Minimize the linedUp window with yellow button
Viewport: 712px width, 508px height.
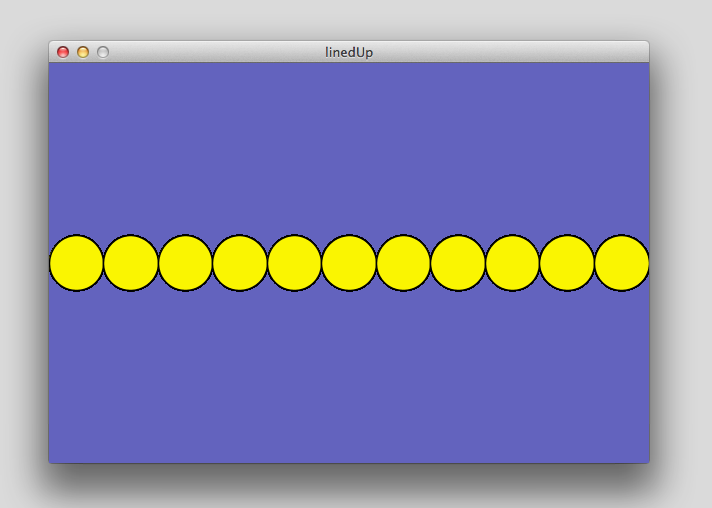tap(83, 52)
